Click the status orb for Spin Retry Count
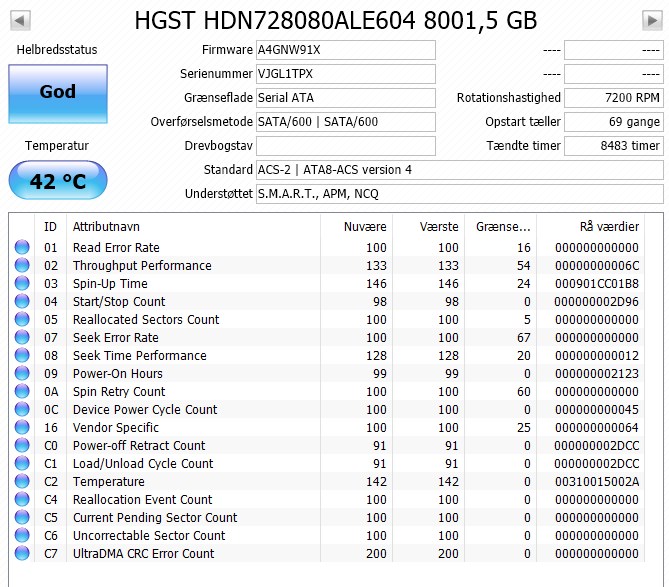Screen dimensions: 669x587 click(x=22, y=391)
